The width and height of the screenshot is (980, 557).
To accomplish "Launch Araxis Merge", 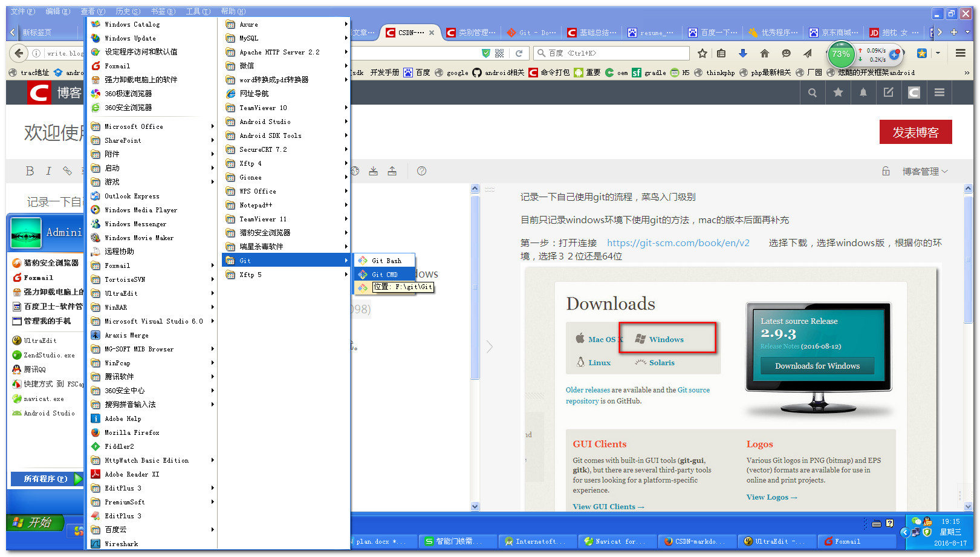I will pyautogui.click(x=152, y=335).
